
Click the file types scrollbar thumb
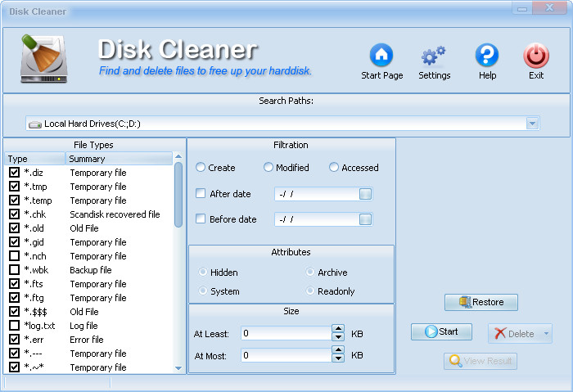[178, 195]
